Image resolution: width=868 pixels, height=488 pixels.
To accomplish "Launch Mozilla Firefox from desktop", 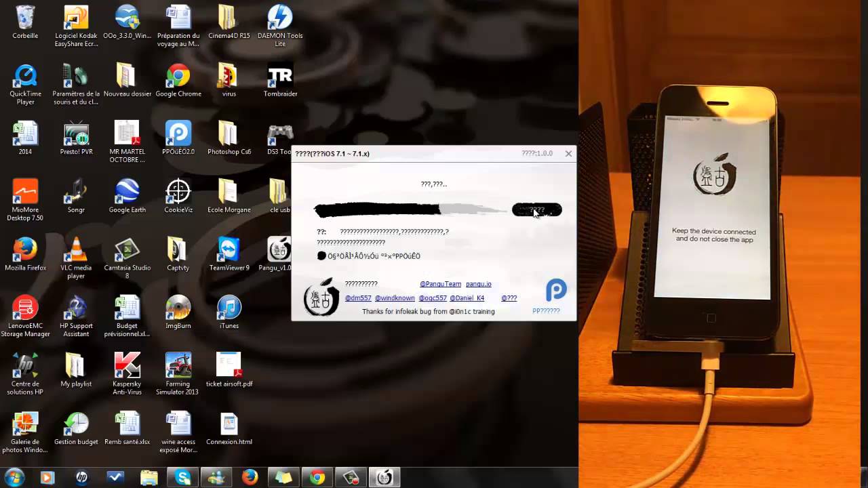I will point(25,254).
